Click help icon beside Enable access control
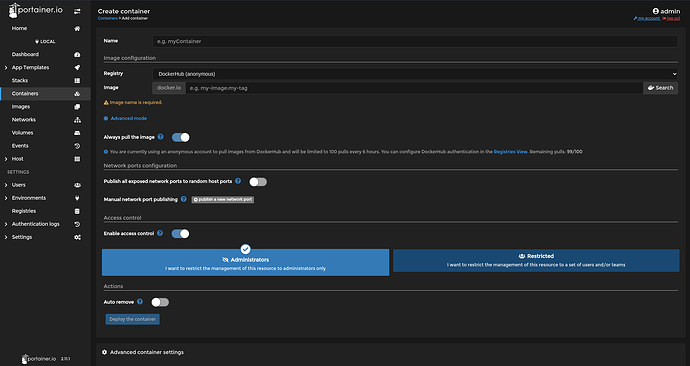690x366 pixels. 160,233
